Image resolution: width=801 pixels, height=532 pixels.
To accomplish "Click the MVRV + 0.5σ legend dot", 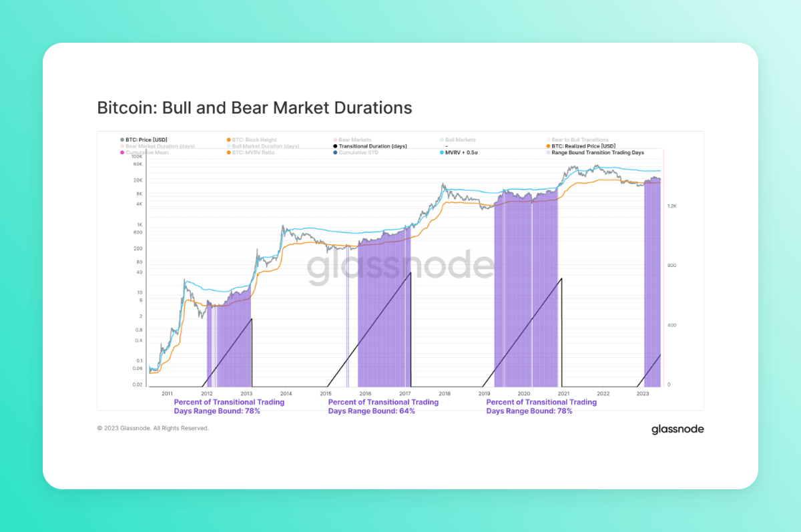I will click(441, 153).
